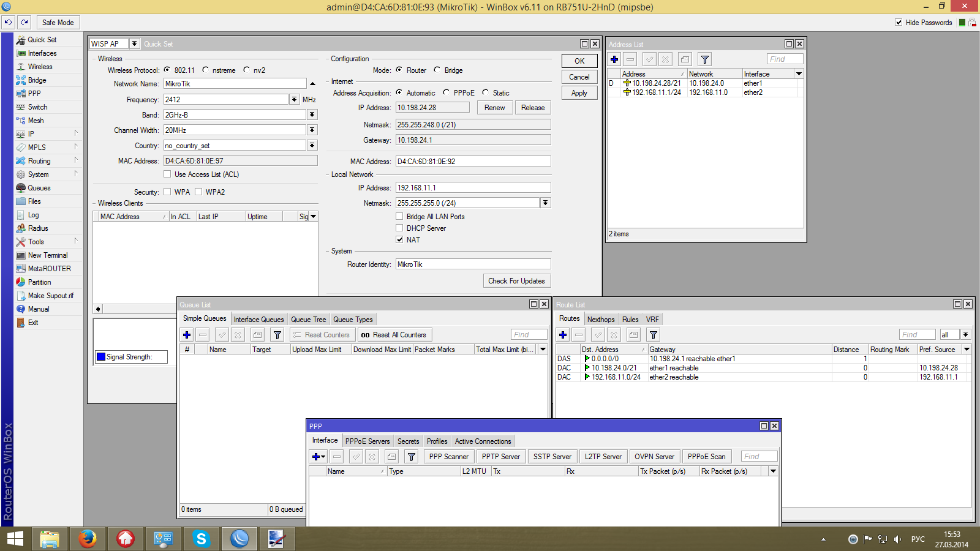Image resolution: width=980 pixels, height=551 pixels.
Task: Click the blue plus icon in Address List
Action: point(614,59)
